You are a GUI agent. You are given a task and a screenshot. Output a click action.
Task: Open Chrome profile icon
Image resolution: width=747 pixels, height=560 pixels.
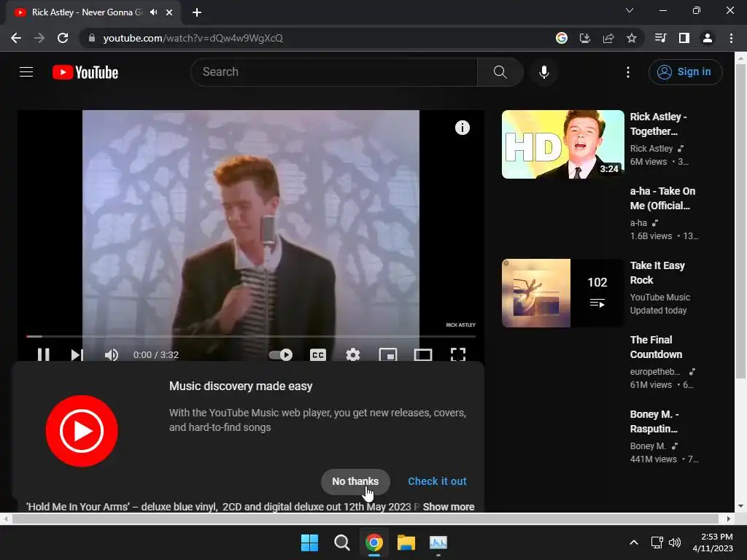coord(708,38)
